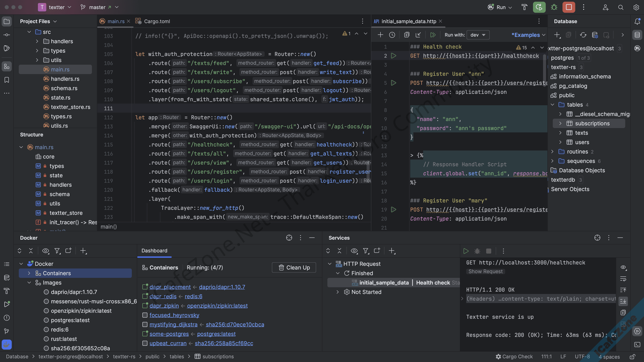
Task: Select the Dashboard tab in Docker panel
Action: pos(154,251)
